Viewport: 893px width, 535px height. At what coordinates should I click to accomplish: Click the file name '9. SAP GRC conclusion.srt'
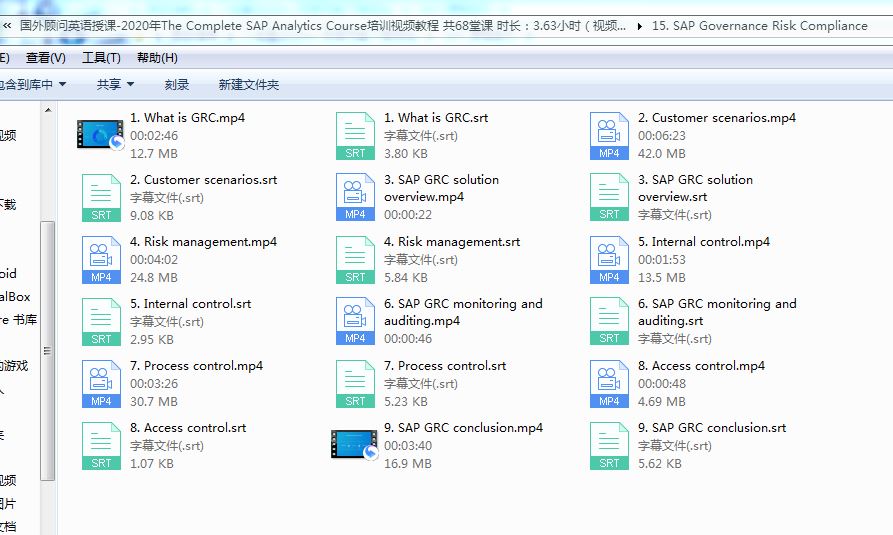(x=712, y=428)
